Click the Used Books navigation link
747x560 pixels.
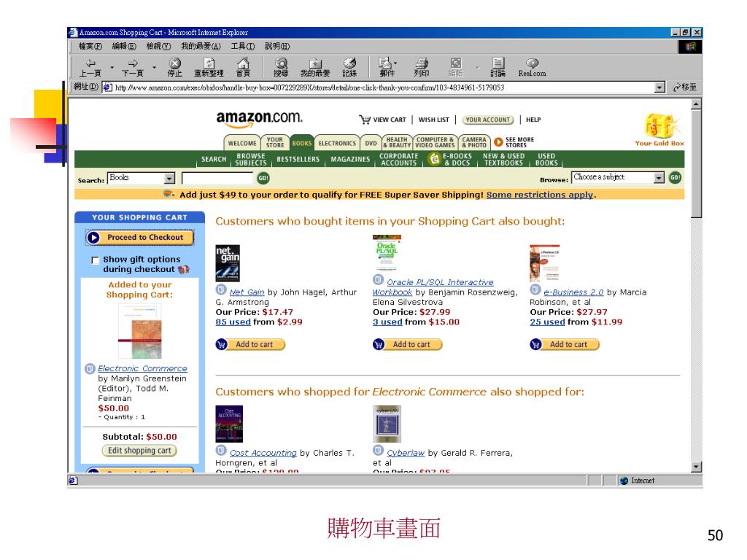point(546,159)
